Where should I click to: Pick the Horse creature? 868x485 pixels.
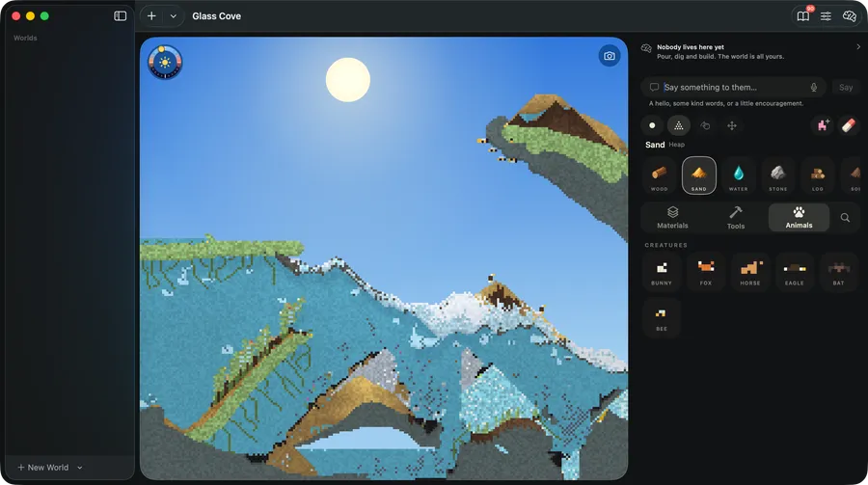[x=750, y=272]
